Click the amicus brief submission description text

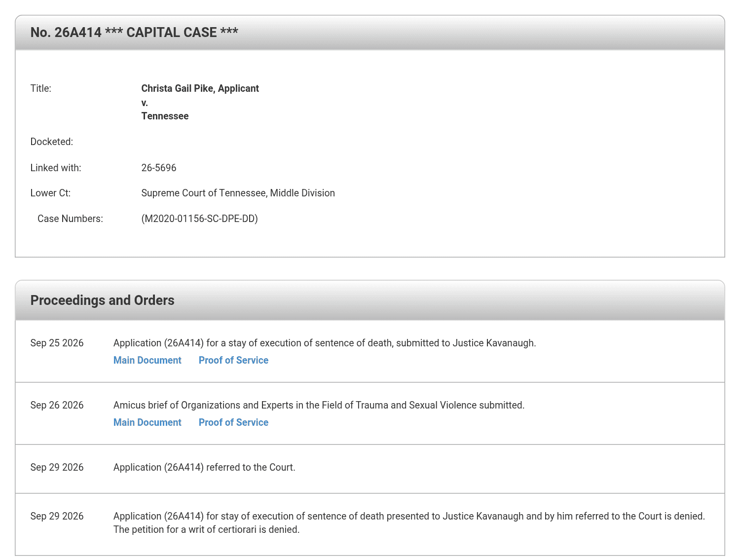pyautogui.click(x=319, y=405)
